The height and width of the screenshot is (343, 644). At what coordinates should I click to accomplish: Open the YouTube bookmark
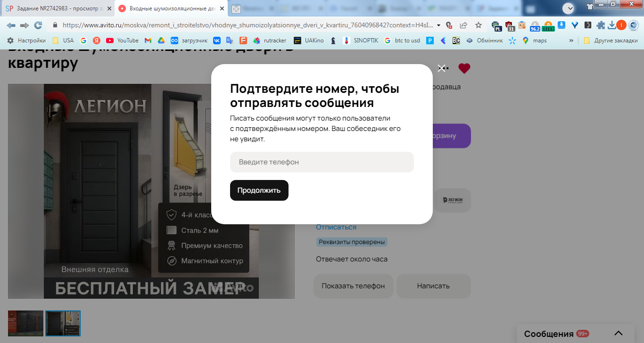[x=123, y=41]
